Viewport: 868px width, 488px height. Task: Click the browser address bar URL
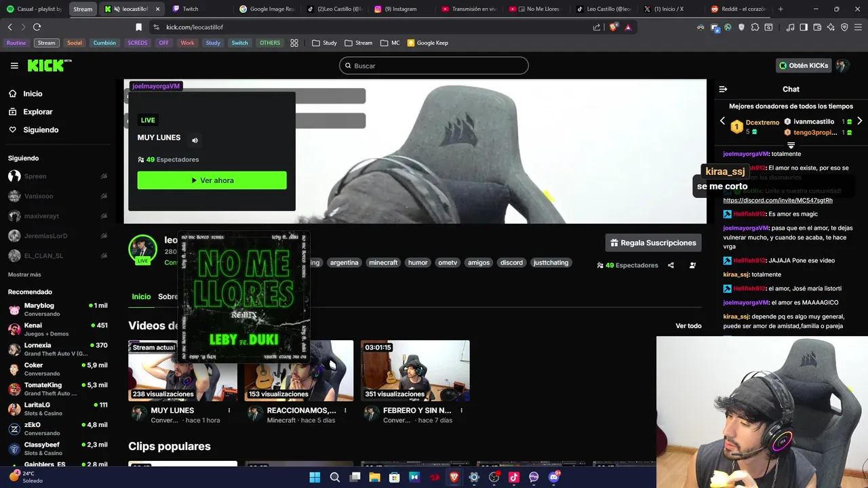click(195, 27)
